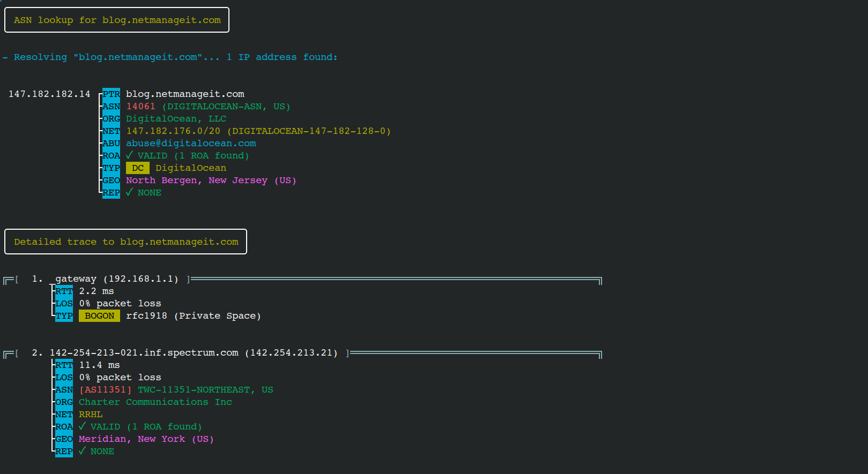Click the ASN number 14061
Image resolution: width=868 pixels, height=474 pixels.
[x=140, y=107]
